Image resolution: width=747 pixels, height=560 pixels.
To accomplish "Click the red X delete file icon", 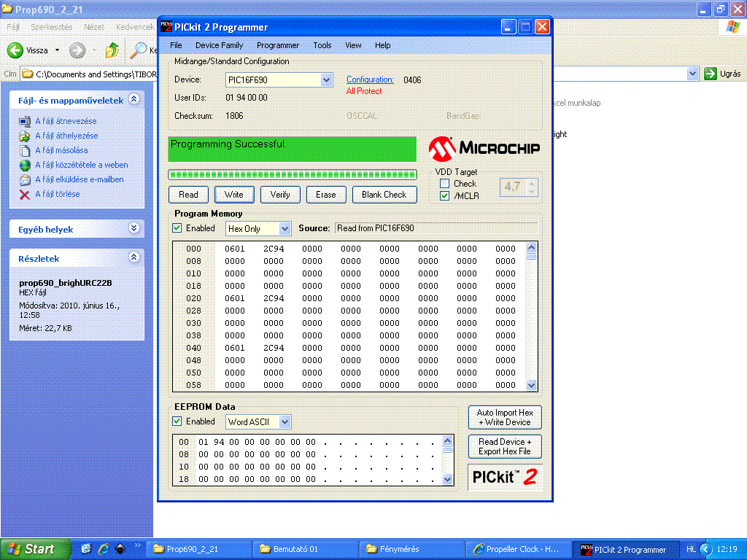I will (x=24, y=194).
